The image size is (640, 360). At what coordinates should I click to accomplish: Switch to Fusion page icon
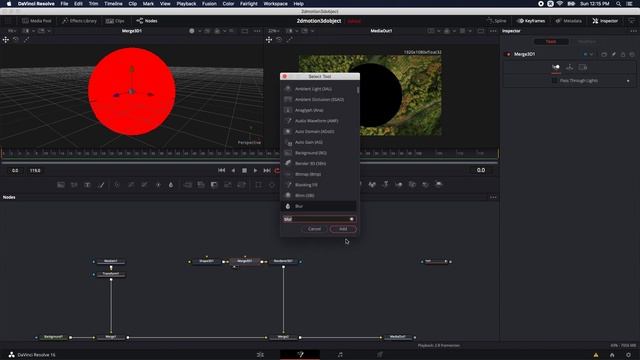(x=300, y=355)
